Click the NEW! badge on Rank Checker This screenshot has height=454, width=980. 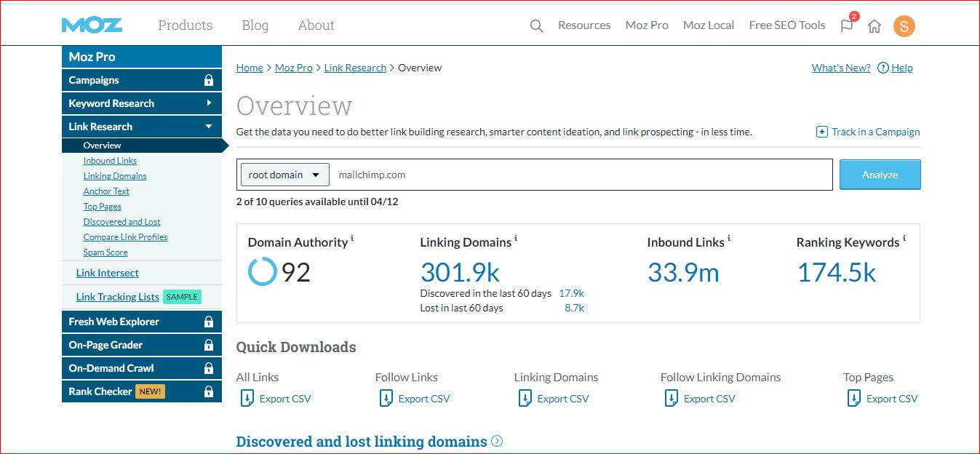[151, 391]
